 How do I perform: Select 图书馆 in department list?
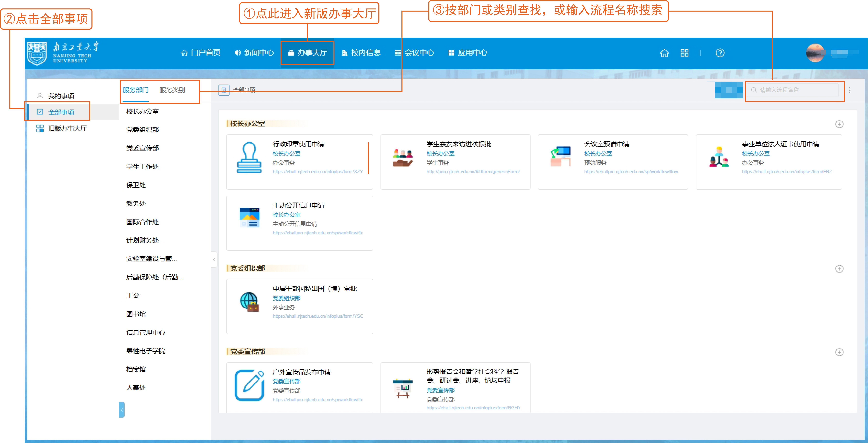136,314
